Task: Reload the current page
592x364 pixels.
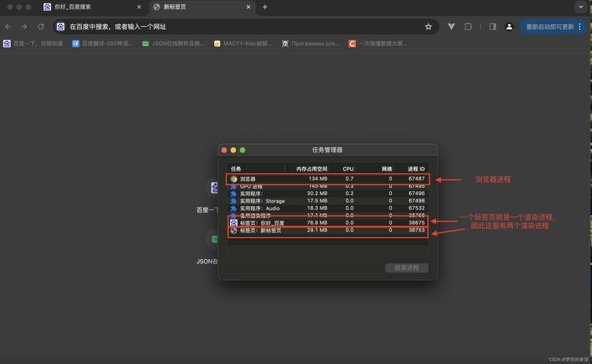Action: [x=41, y=26]
